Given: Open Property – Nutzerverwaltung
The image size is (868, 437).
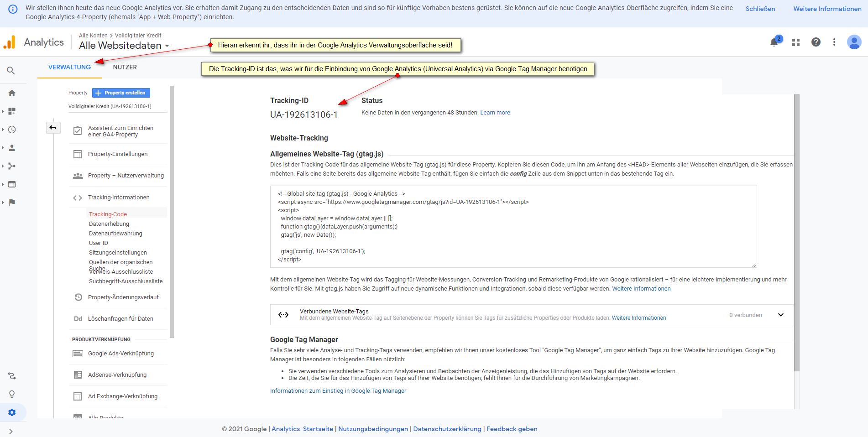Looking at the screenshot, I should click(118, 176).
